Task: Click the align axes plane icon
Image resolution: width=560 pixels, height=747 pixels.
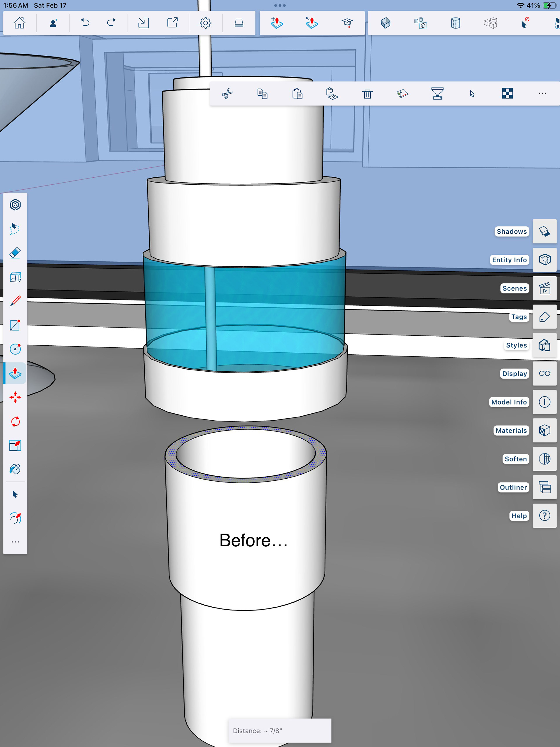Action: (402, 94)
